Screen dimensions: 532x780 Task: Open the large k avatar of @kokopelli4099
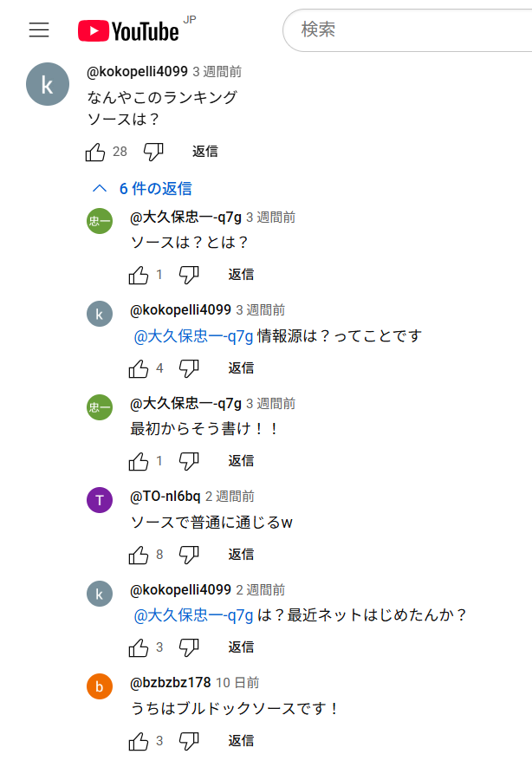(47, 84)
